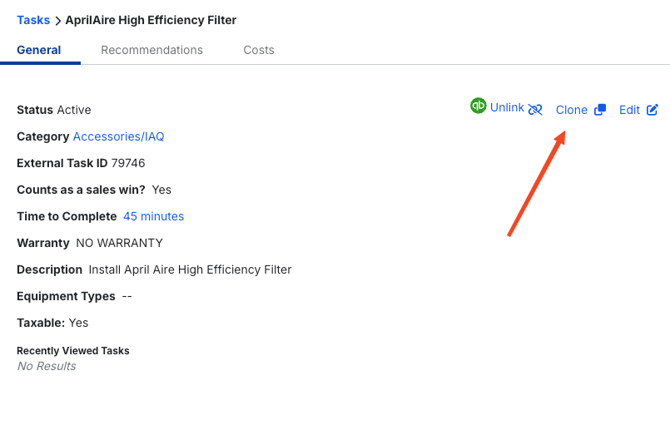Image resolution: width=670 pixels, height=425 pixels.
Task: Click the description text about installing the filter
Action: click(190, 270)
